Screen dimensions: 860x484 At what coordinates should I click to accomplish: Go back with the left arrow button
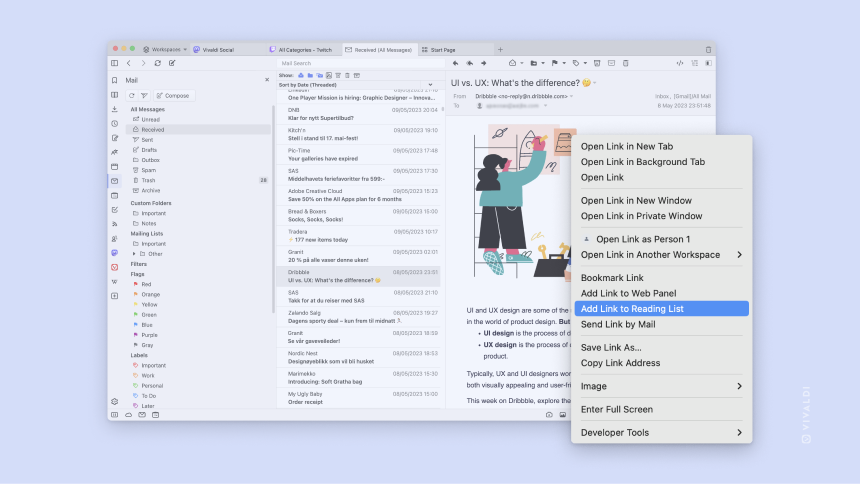[129, 63]
